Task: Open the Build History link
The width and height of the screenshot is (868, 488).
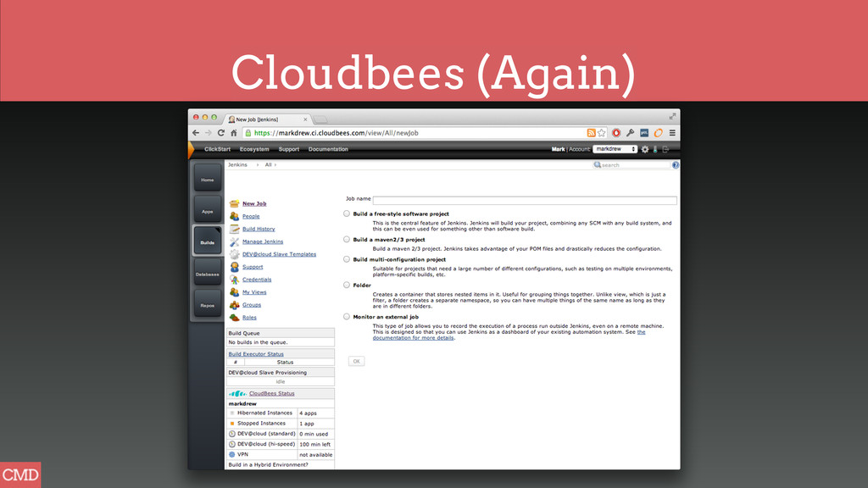Action: [259, 229]
